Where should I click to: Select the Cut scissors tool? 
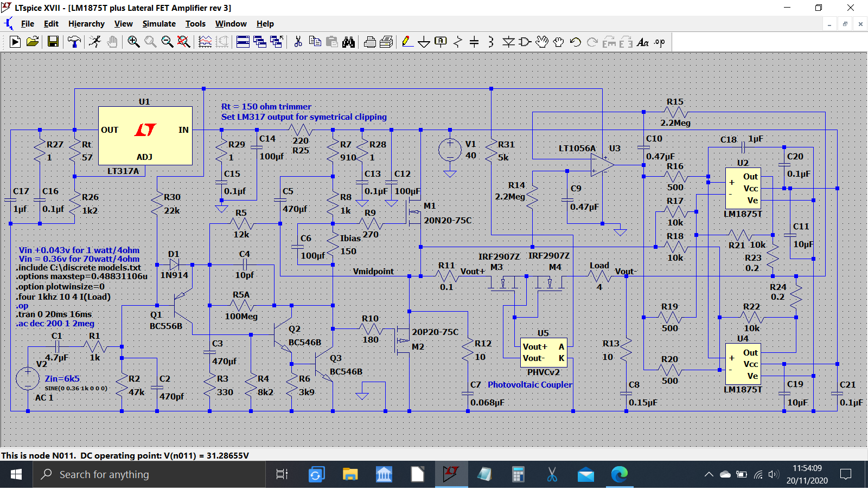point(298,42)
